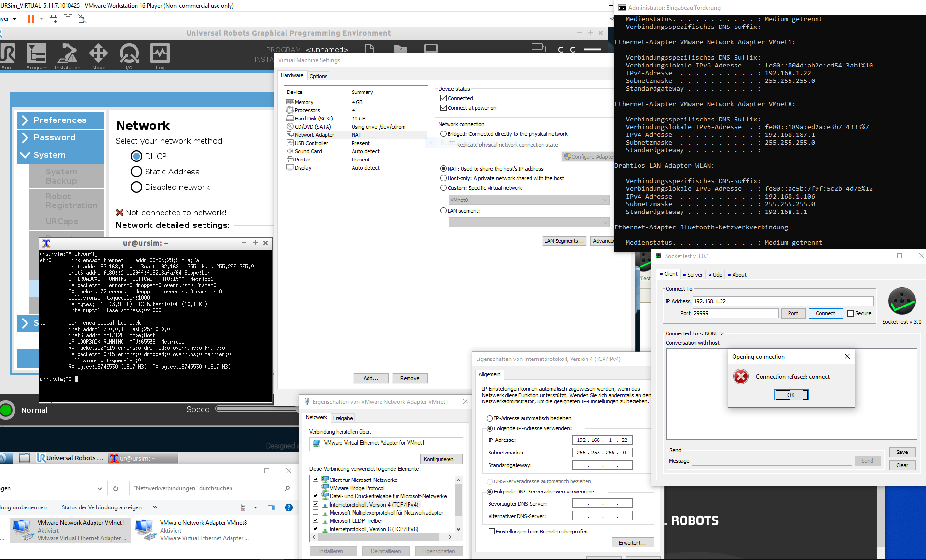Click the search magnifier in Netzwerkverbindungen
Viewport: 926px width, 560px height.
point(287,488)
